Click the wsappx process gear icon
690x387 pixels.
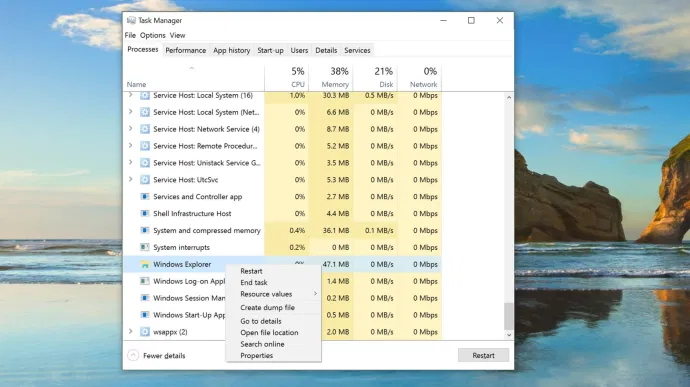click(x=145, y=332)
